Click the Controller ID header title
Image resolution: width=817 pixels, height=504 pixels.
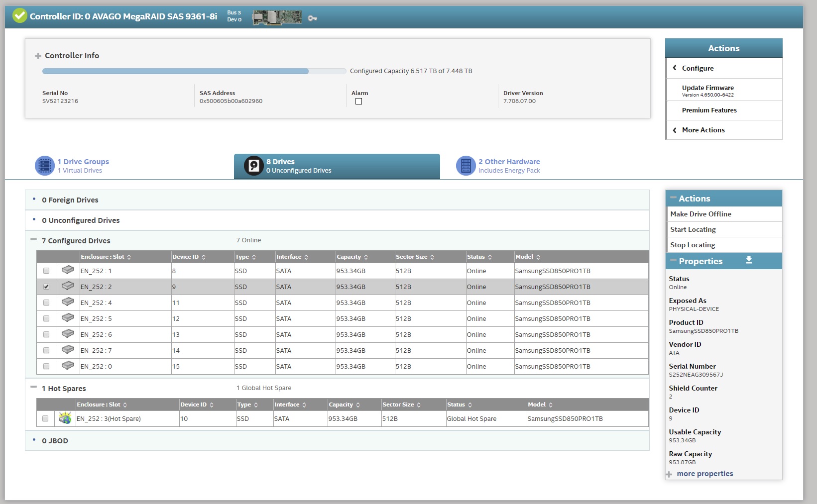[x=123, y=16]
